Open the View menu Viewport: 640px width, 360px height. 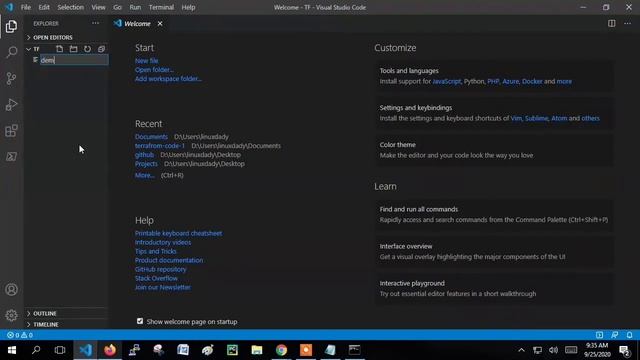(98, 7)
